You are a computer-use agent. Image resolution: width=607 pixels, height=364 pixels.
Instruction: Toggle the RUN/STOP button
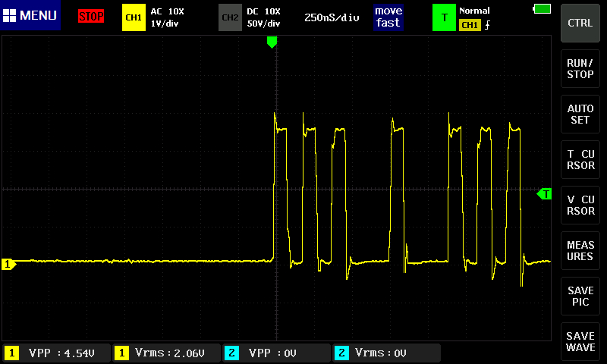point(580,69)
